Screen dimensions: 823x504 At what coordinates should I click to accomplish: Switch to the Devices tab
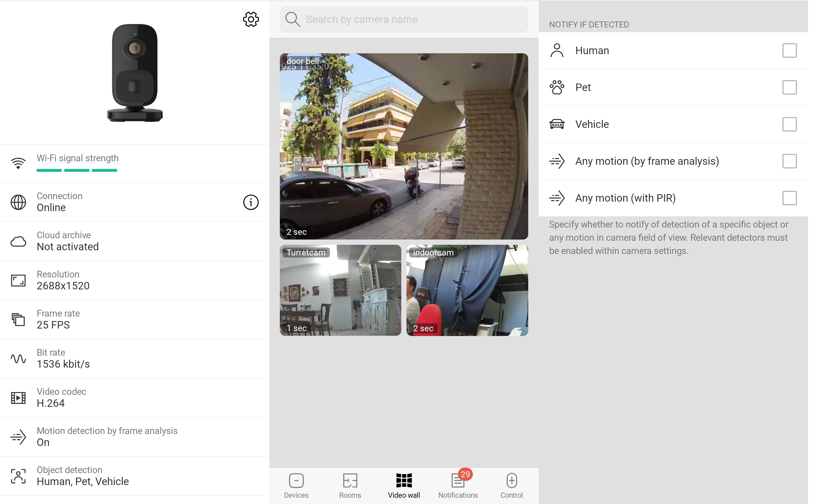click(x=296, y=486)
